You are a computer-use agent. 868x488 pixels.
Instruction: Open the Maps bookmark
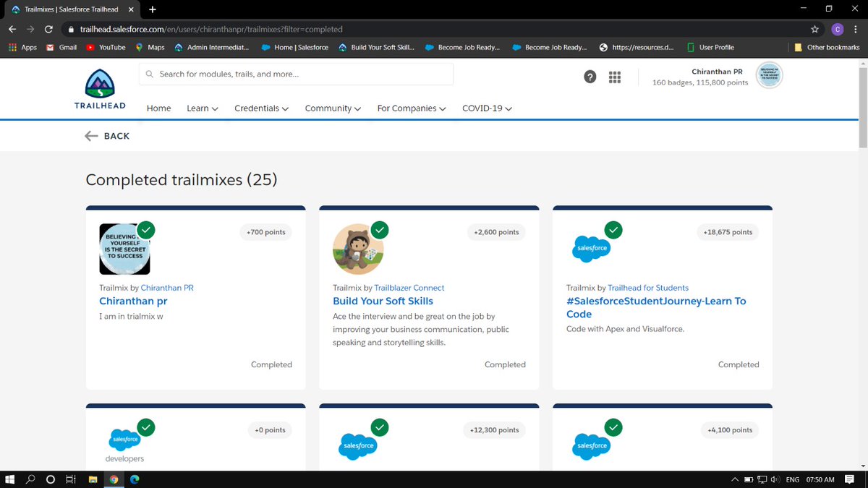pyautogui.click(x=150, y=47)
